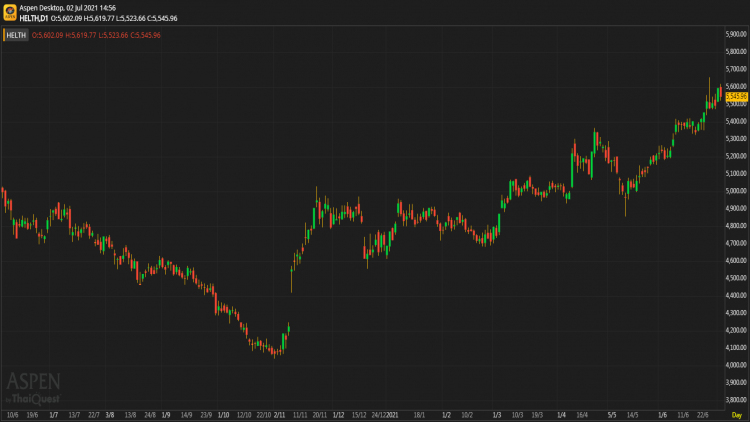
Task: Click the 11/11 date axis label
Action: pyautogui.click(x=300, y=415)
